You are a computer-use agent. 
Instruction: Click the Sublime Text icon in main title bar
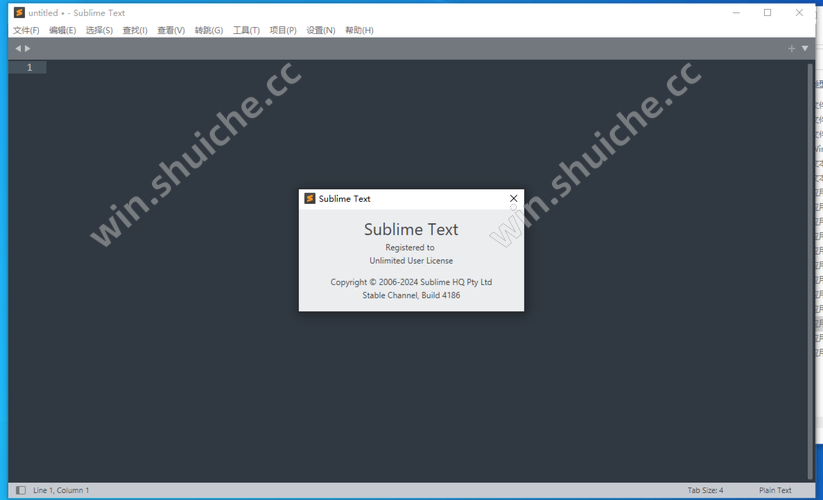click(19, 13)
